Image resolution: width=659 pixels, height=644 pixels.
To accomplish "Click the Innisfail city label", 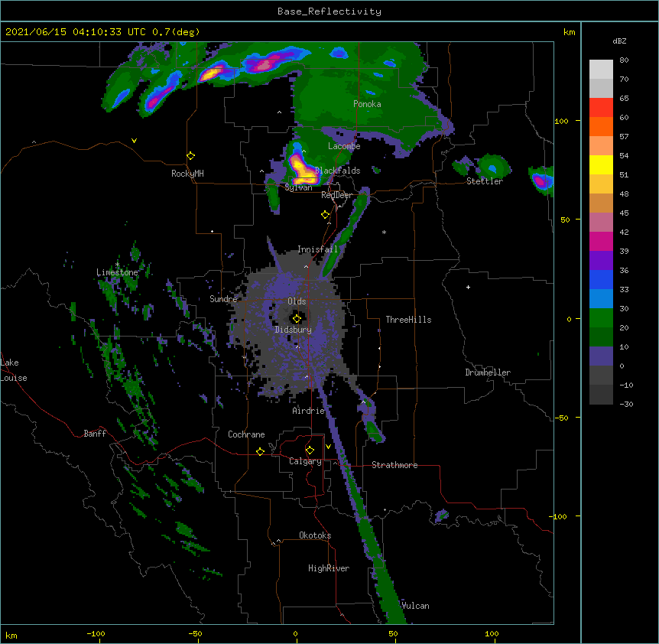I will pos(317,249).
